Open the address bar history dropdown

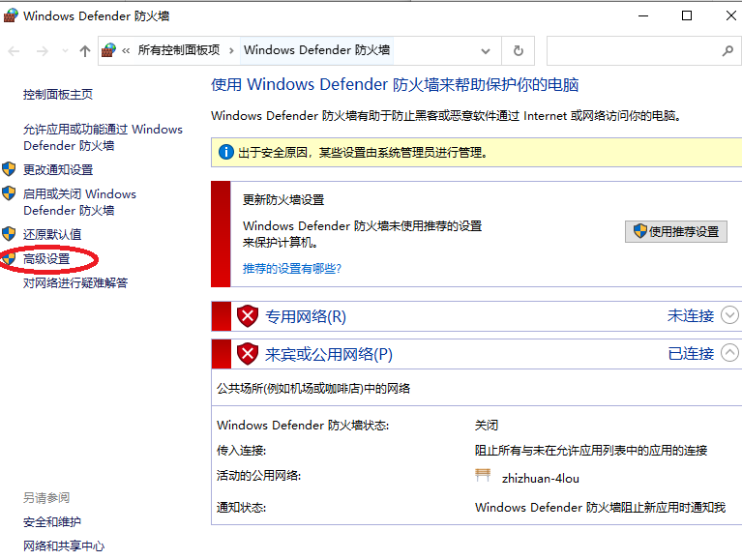pyautogui.click(x=485, y=50)
